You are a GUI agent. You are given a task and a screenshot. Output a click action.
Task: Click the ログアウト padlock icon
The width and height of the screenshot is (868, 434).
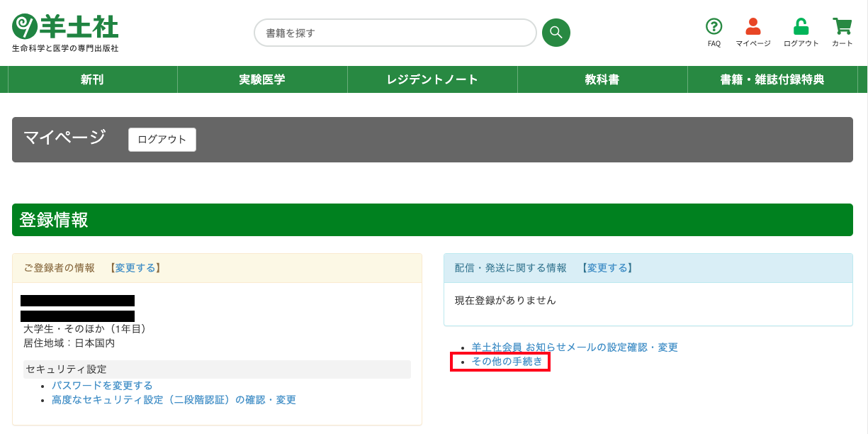[801, 27]
